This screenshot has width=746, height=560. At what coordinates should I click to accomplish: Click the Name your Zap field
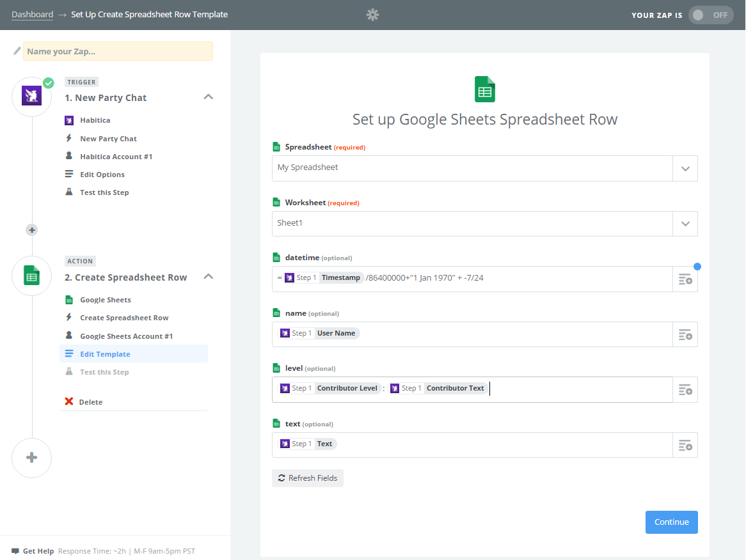pos(118,51)
